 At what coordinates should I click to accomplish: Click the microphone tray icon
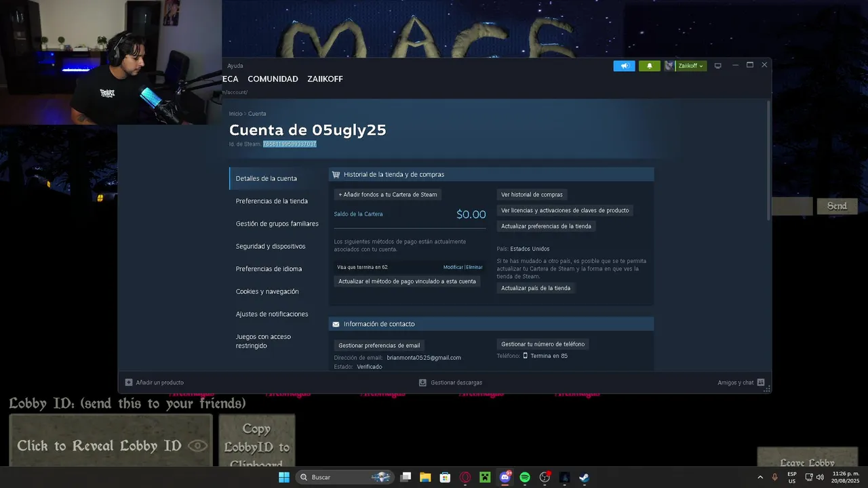[x=774, y=477]
